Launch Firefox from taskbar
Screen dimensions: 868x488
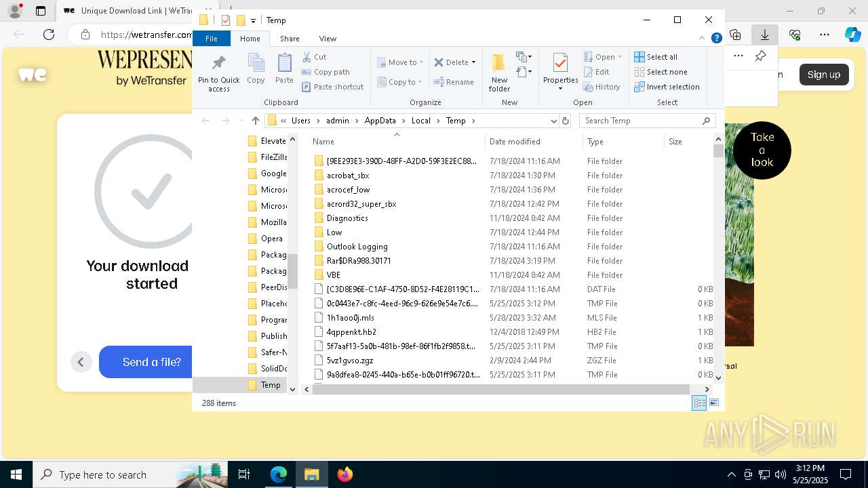pos(345,474)
